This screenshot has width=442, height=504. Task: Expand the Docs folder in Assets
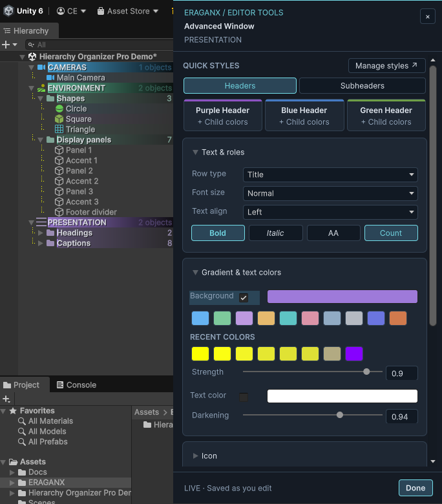tap(12, 472)
